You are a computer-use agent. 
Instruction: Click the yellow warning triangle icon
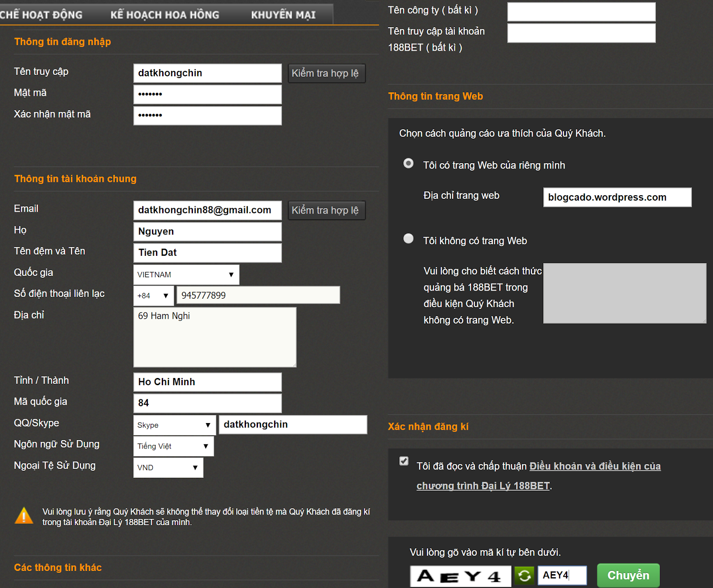[24, 516]
